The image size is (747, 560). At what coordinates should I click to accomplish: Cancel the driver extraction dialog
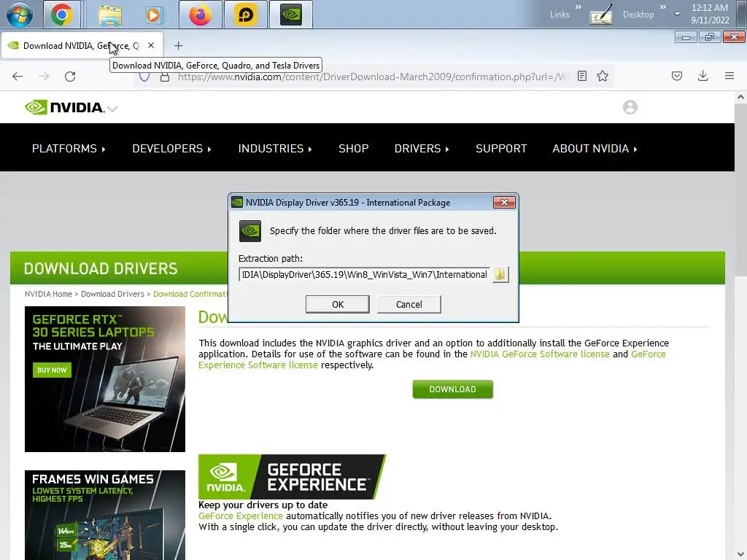409,304
